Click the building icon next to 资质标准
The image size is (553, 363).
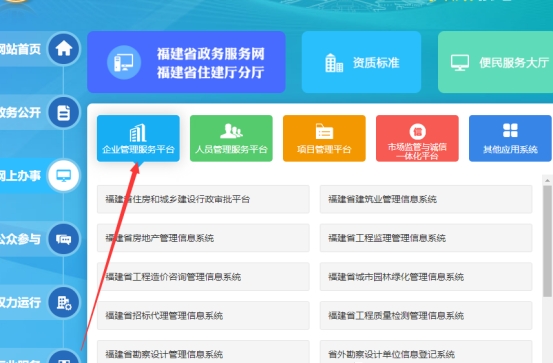coord(334,63)
